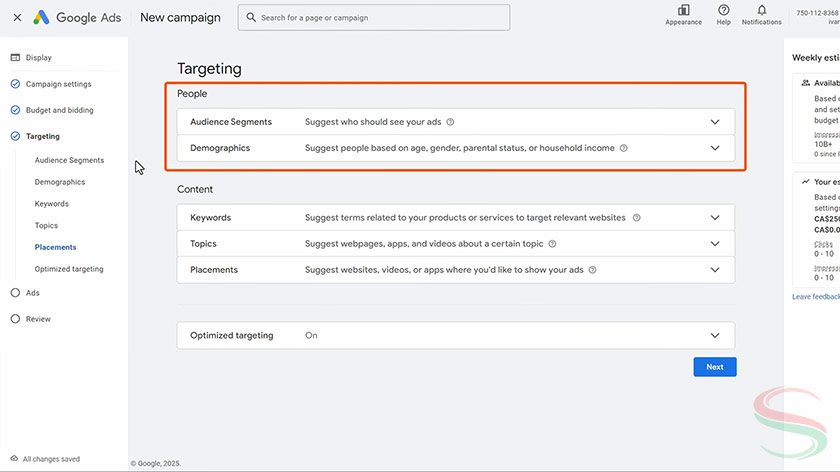Click help icon beside Audience Segments description

[x=450, y=122]
